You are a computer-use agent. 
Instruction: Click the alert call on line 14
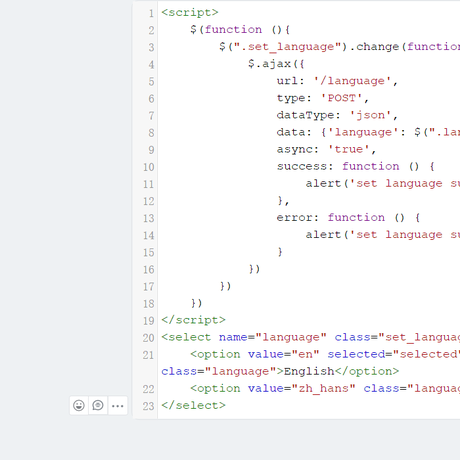tap(383, 235)
